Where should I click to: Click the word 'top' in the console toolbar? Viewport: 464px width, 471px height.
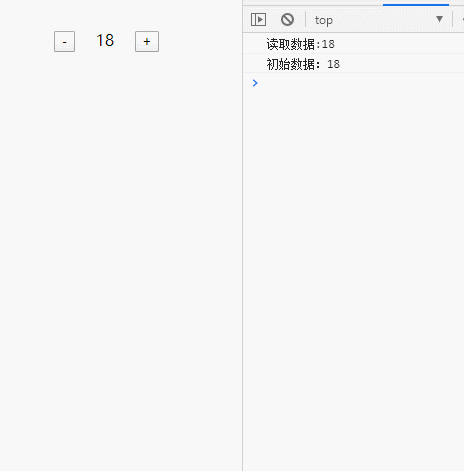(x=324, y=20)
